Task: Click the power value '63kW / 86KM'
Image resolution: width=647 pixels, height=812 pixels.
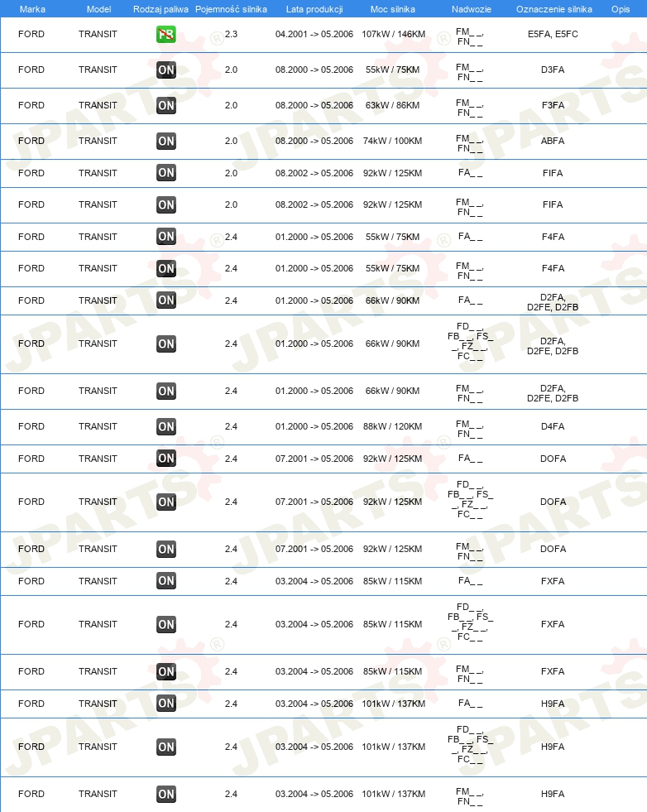Action: coord(392,105)
